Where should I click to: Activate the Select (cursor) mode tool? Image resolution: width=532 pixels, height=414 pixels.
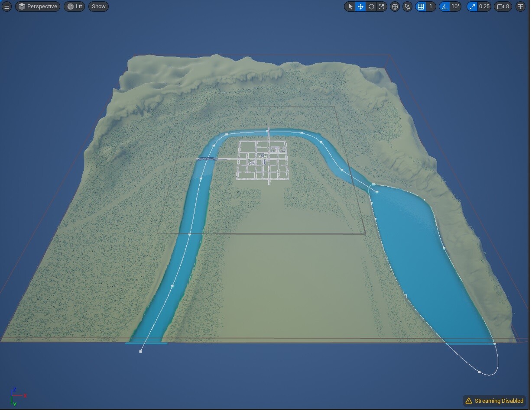(x=350, y=6)
